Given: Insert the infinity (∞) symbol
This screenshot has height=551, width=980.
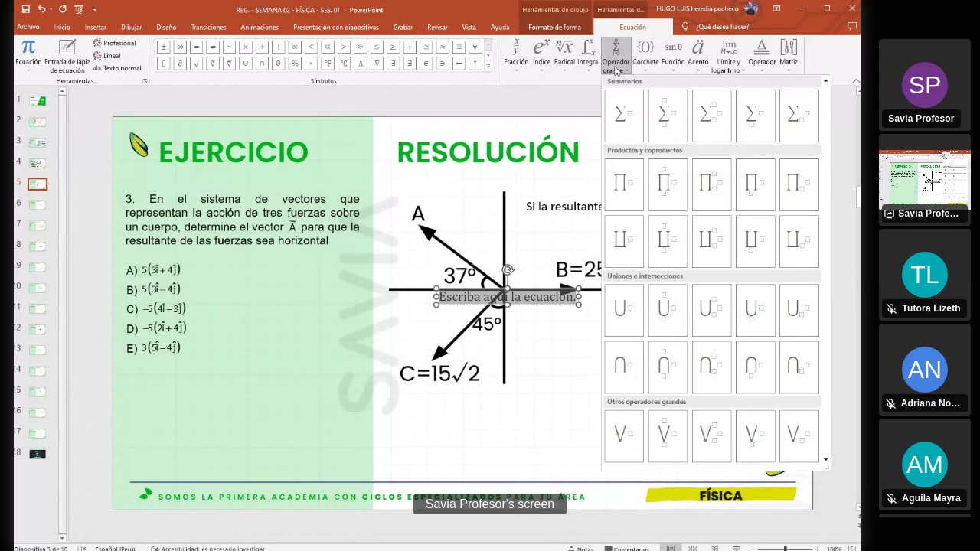Looking at the screenshot, I should [x=180, y=47].
